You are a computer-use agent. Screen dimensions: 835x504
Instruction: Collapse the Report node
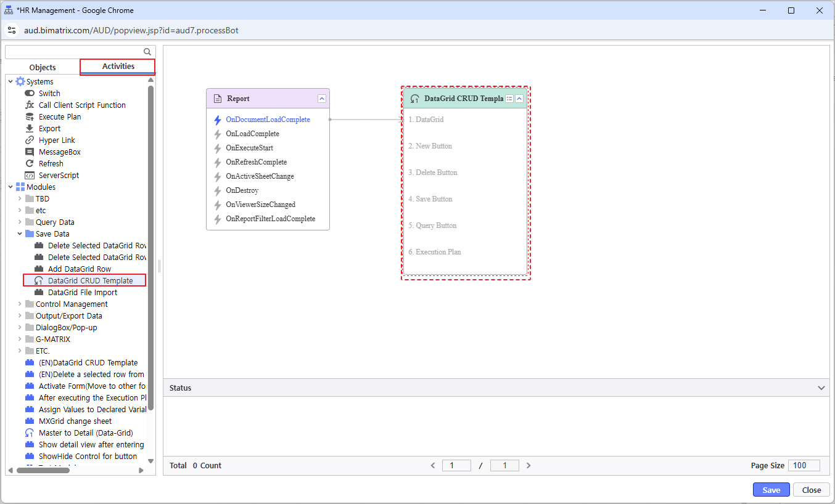point(322,99)
